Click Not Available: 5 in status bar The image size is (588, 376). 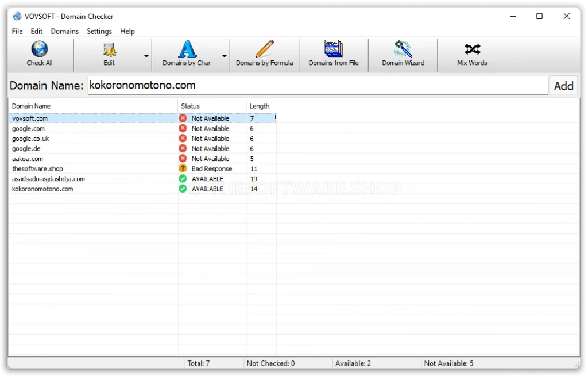coord(448,363)
